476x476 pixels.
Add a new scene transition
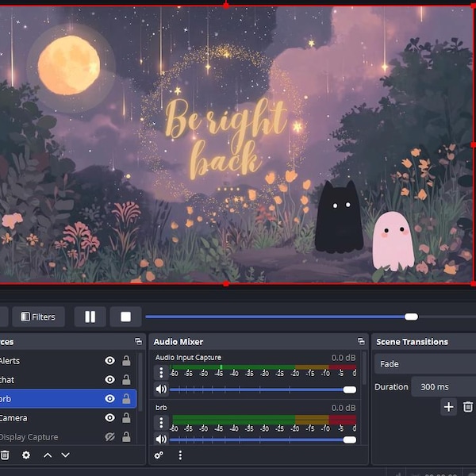click(x=449, y=407)
